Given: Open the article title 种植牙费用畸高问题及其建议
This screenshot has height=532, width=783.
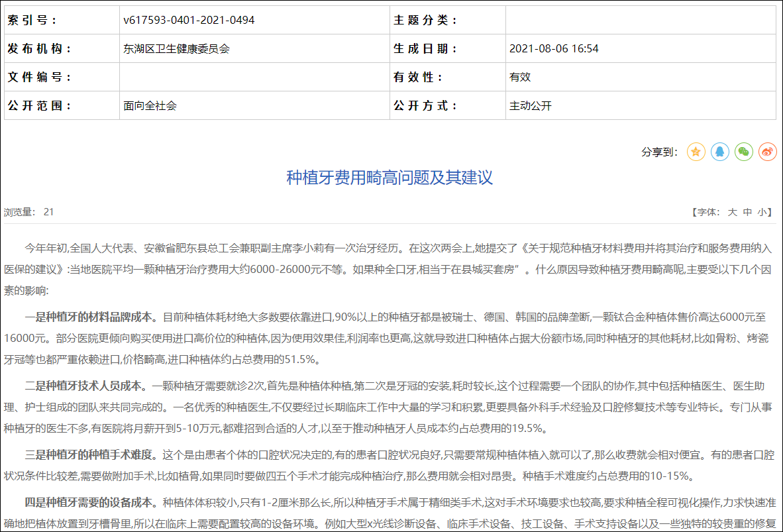Looking at the screenshot, I should (391, 178).
